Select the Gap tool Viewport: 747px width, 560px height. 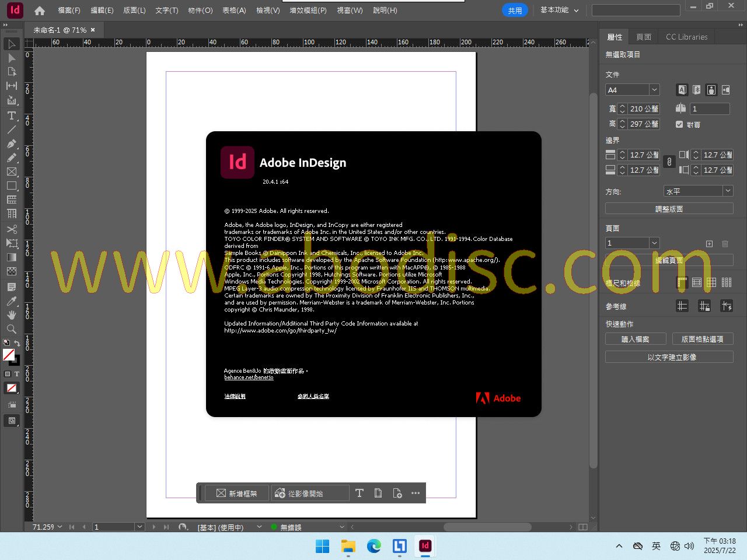[x=12, y=86]
